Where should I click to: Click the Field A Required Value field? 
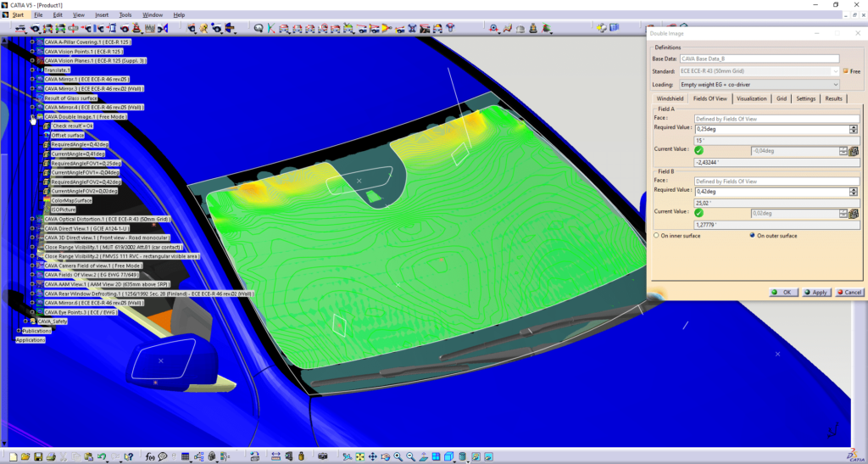(771, 129)
